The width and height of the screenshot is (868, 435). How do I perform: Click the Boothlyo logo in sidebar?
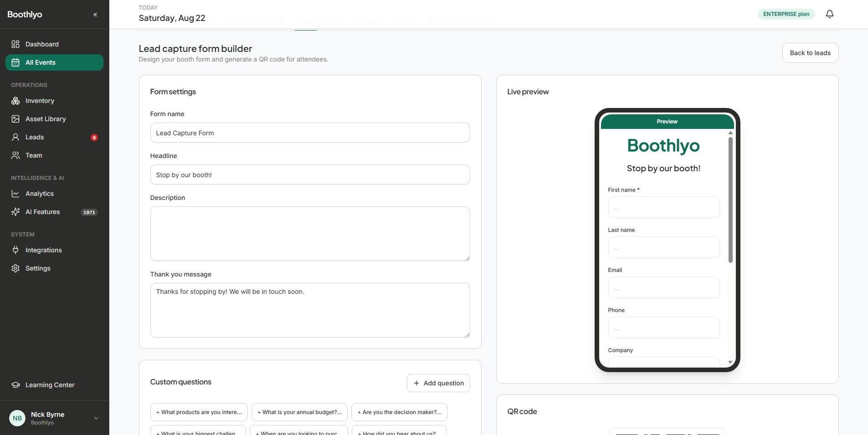point(25,15)
